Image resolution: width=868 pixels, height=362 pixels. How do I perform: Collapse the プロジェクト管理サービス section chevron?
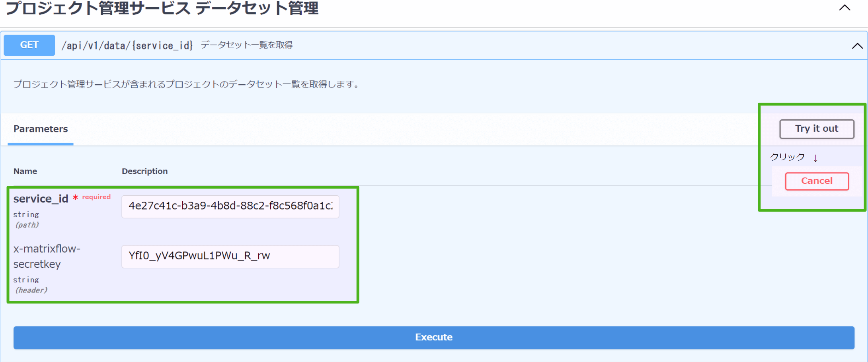845,8
